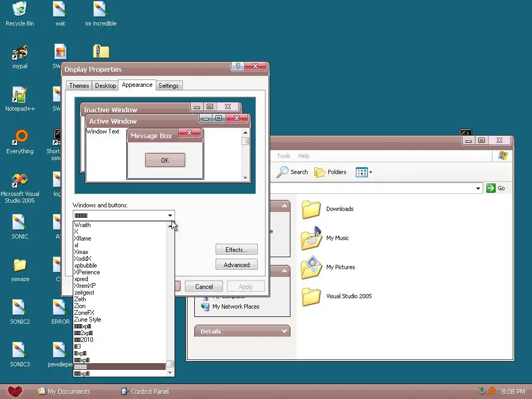Select XPerience in the style list

tap(119, 272)
